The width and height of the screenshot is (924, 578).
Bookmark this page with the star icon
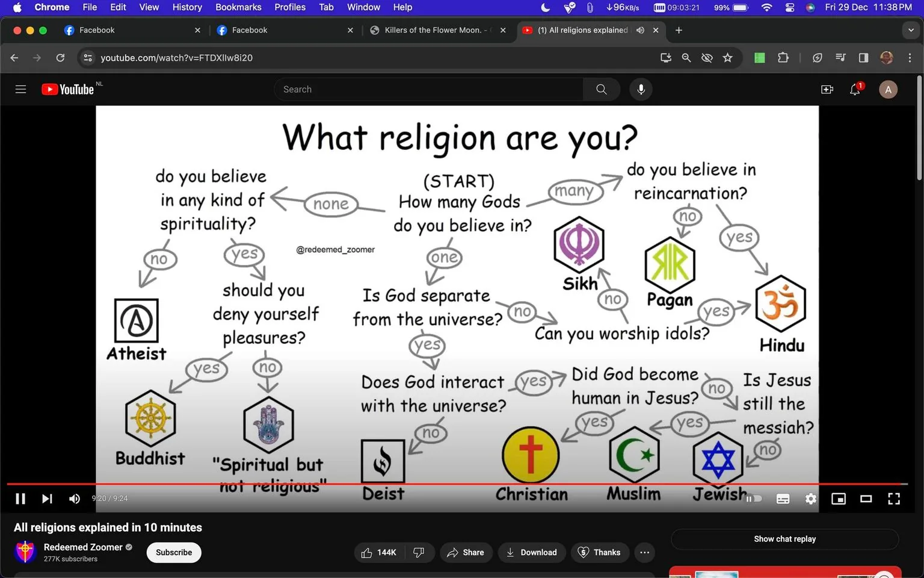coord(727,58)
